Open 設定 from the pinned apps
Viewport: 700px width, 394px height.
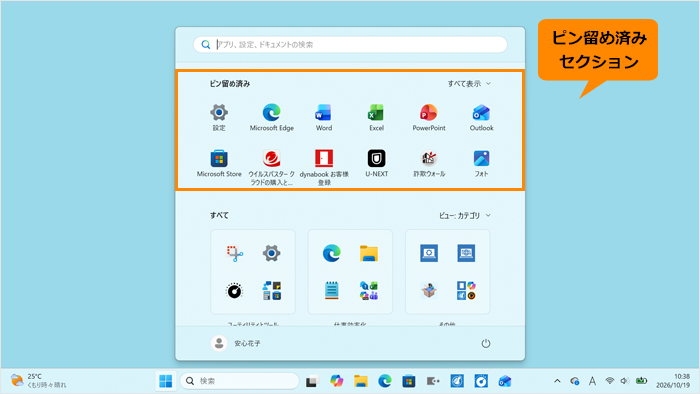click(x=219, y=117)
